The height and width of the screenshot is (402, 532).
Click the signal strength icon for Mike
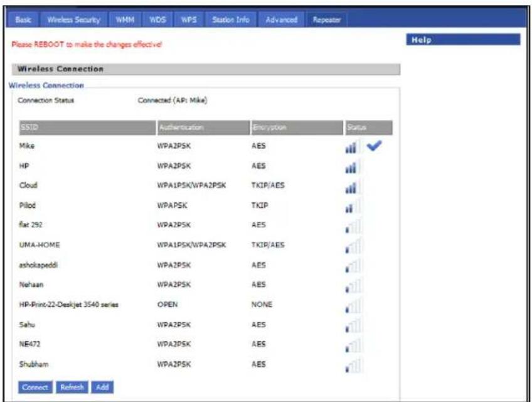352,147
